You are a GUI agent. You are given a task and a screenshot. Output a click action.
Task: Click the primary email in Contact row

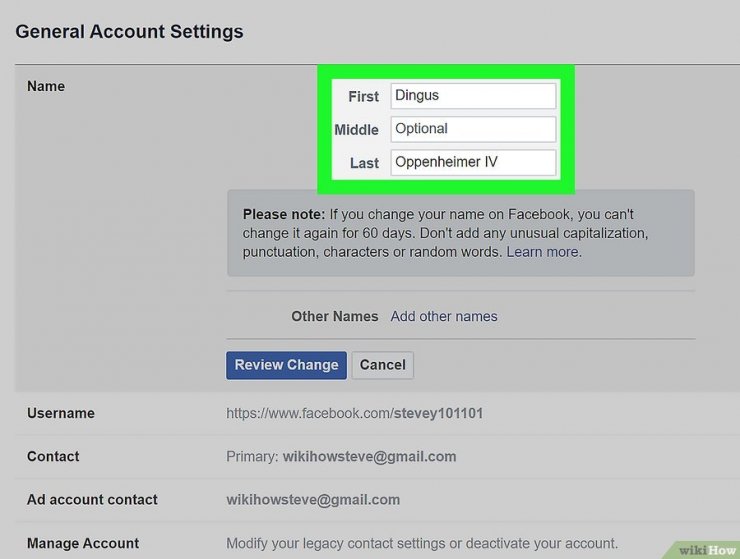click(x=369, y=456)
